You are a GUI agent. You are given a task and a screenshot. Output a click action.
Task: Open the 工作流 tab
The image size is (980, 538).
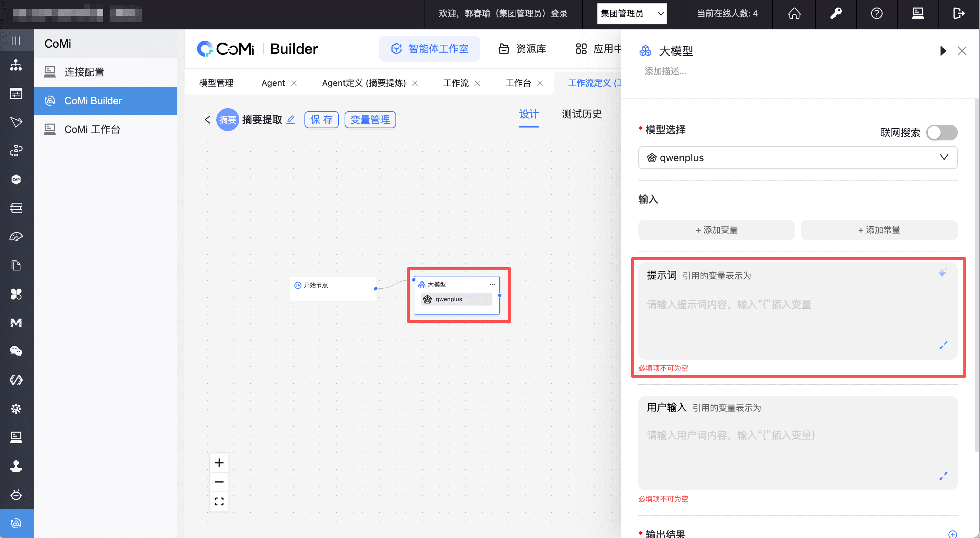(456, 83)
